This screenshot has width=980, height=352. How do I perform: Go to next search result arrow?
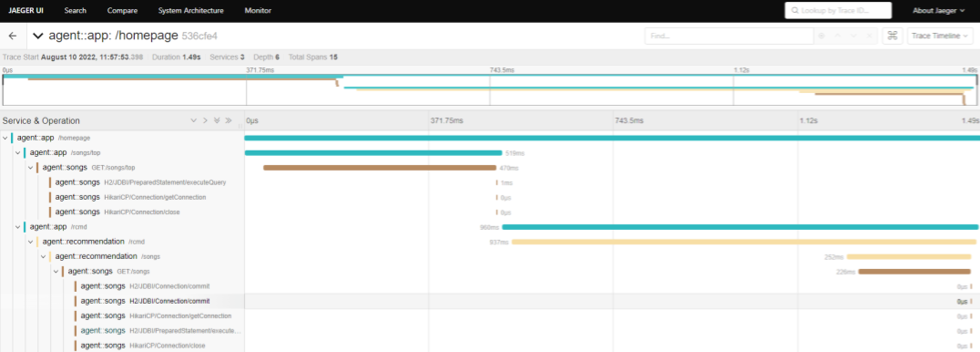coord(853,36)
